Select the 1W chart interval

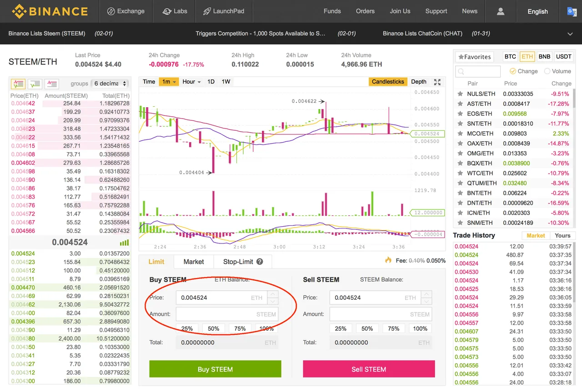pyautogui.click(x=226, y=82)
